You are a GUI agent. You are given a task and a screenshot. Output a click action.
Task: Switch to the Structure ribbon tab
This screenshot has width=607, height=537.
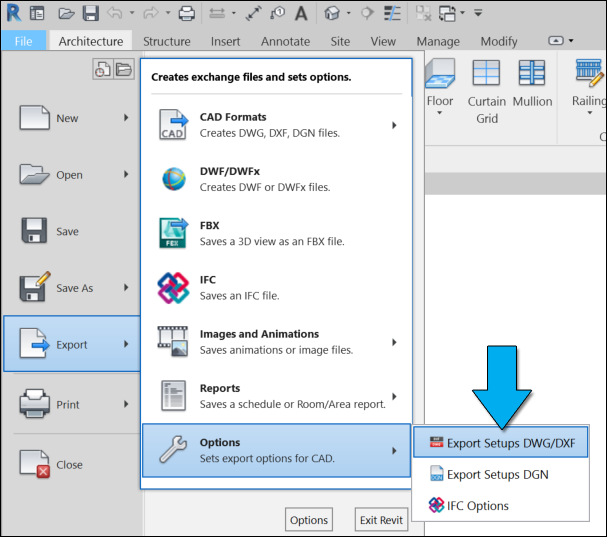coord(166,42)
